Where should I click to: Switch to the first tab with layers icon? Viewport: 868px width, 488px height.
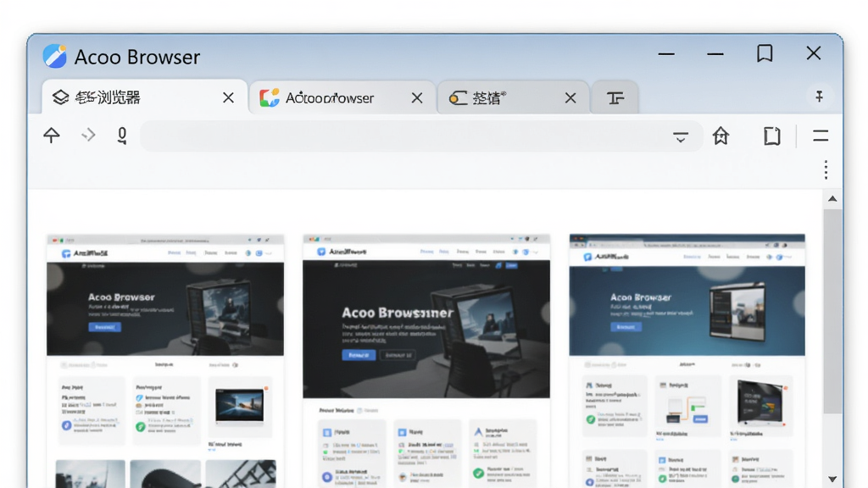(145, 97)
